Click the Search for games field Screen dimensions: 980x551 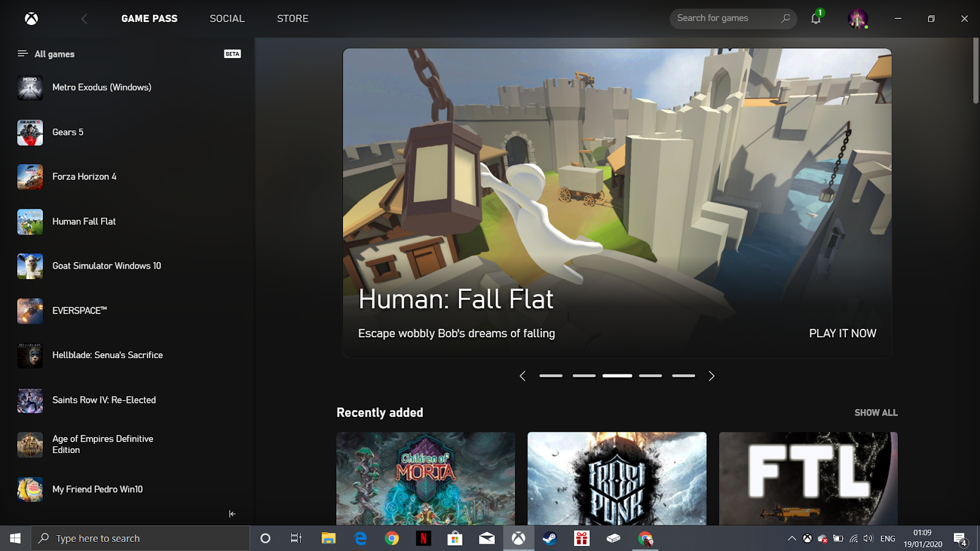click(733, 18)
